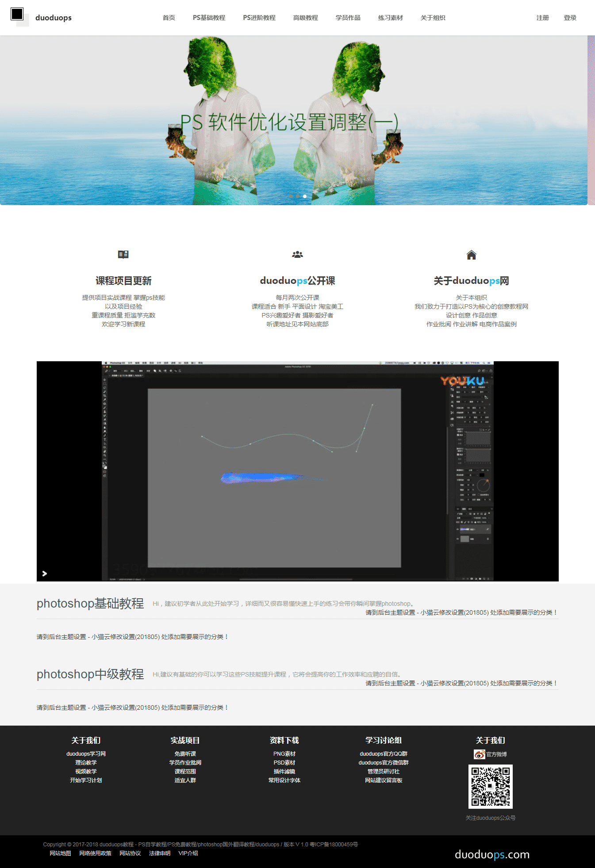
Task: Open footer link duoduops官方微信群
Action: point(384,763)
